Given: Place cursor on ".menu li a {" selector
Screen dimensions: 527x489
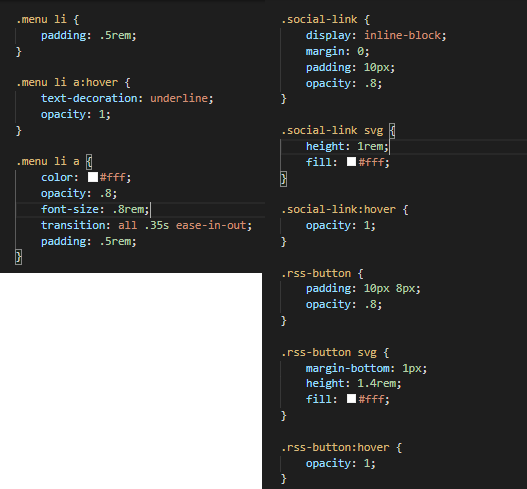Looking at the screenshot, I should tap(54, 161).
